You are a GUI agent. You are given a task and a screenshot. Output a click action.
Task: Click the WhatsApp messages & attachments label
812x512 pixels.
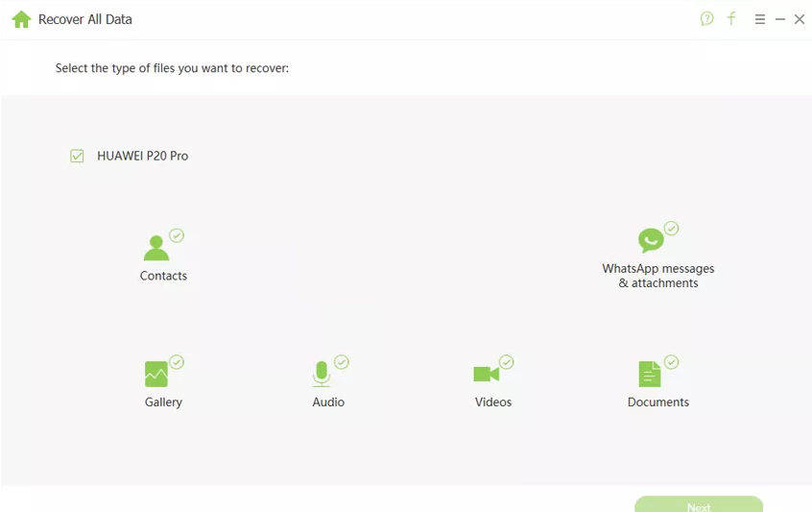[658, 276]
